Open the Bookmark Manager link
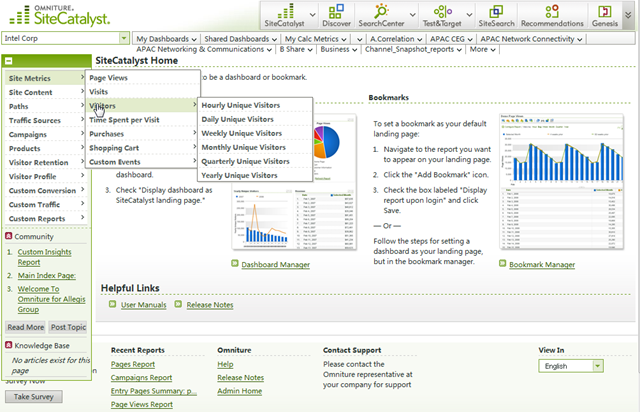The height and width of the screenshot is (412, 640). tap(541, 265)
